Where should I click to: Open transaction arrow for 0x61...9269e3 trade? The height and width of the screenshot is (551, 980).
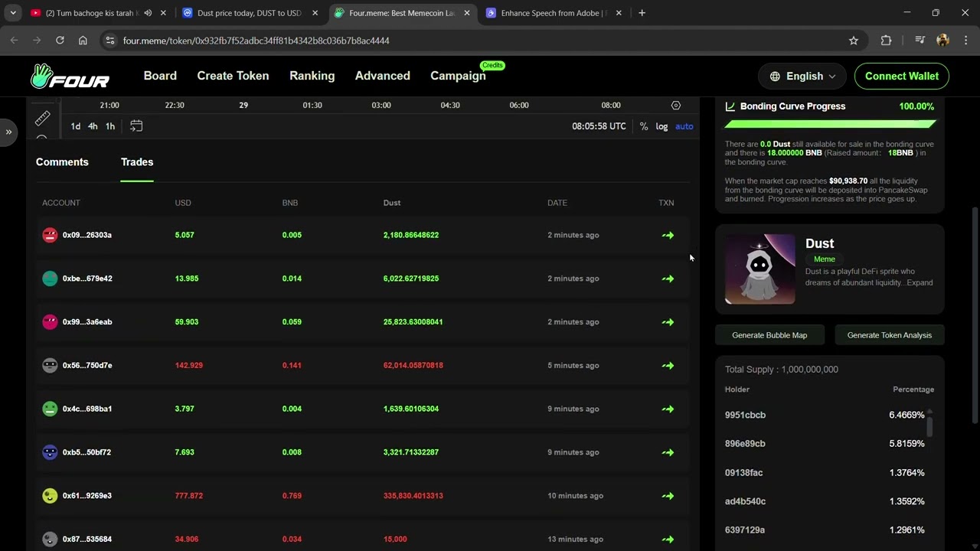coord(668,496)
